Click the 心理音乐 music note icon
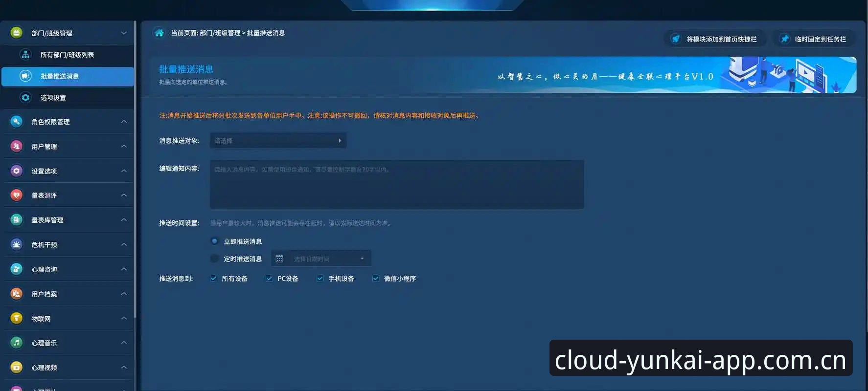The height and width of the screenshot is (391, 868). (16, 343)
